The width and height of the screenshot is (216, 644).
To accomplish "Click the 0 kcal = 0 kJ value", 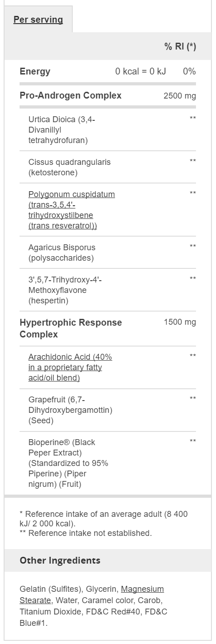I will pos(141,71).
